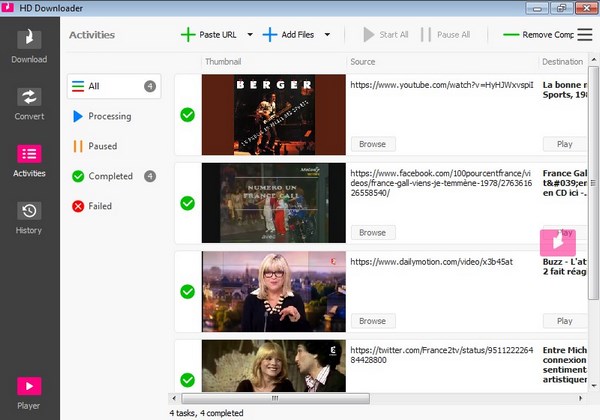The width and height of the screenshot is (600, 420).
Task: Click the dailymotion.com source URL text
Action: tap(431, 262)
